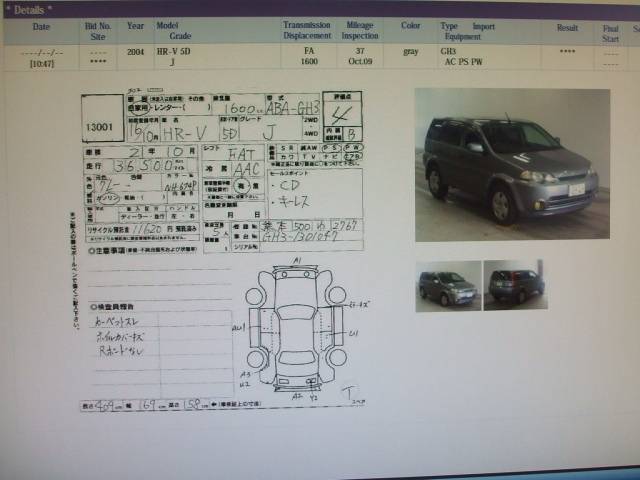Click the 'Model Grade' column header
Viewport: 640px width, 480px height.
pyautogui.click(x=174, y=31)
